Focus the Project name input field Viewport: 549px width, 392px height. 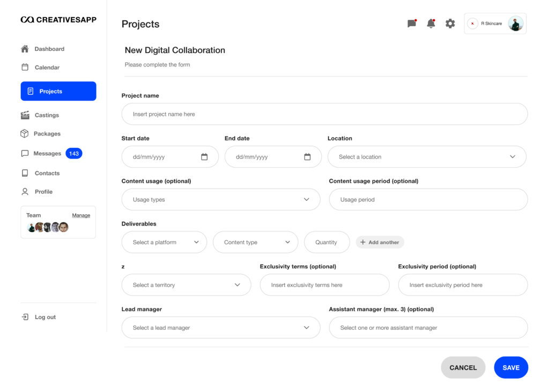324,114
